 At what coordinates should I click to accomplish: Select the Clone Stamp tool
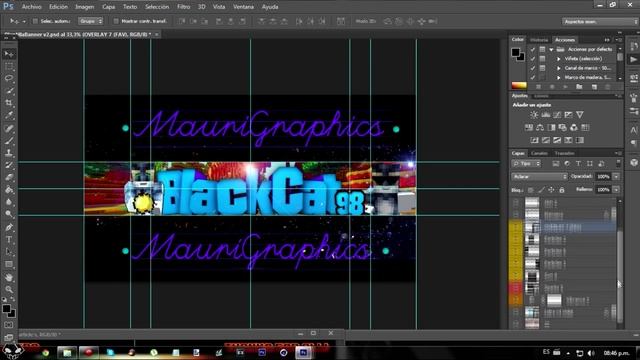point(9,153)
